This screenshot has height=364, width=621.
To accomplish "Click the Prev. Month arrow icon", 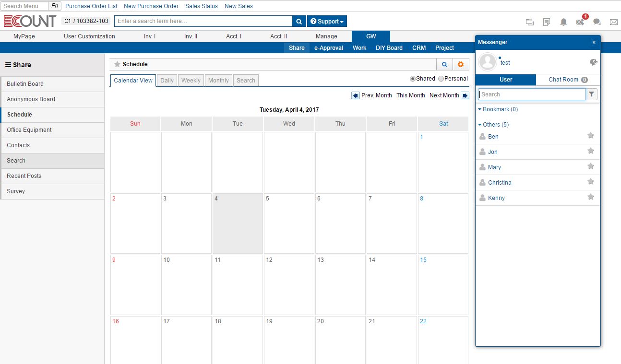I will point(356,95).
